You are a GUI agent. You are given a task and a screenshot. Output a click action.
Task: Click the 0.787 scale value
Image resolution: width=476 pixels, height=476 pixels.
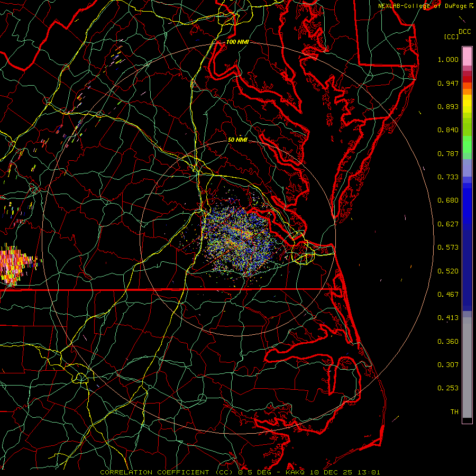pos(448,153)
